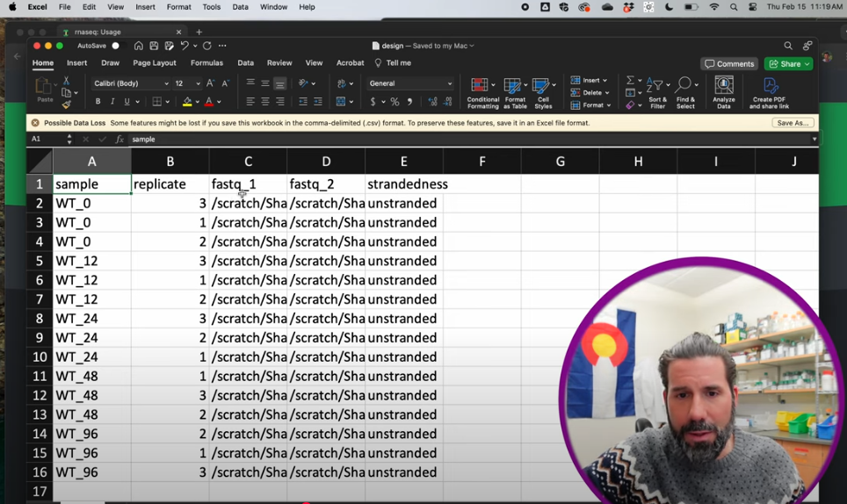Click the AutoSum sigma icon

tap(630, 81)
